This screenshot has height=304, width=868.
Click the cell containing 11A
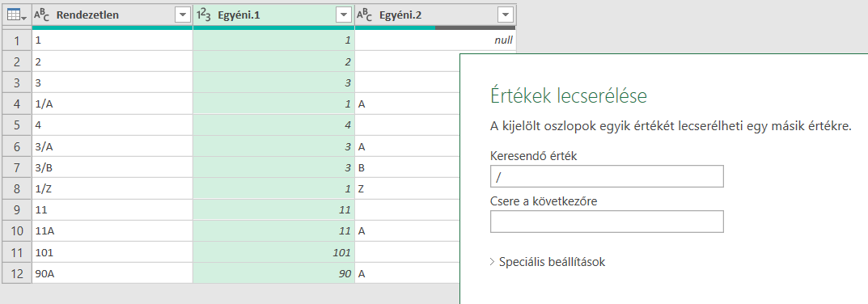pyautogui.click(x=112, y=231)
